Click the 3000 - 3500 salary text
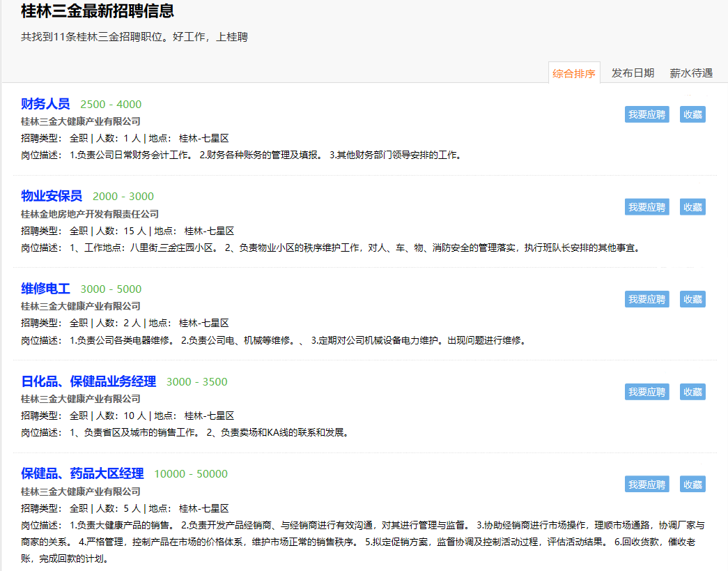Image resolution: width=728 pixels, height=571 pixels. click(x=197, y=382)
